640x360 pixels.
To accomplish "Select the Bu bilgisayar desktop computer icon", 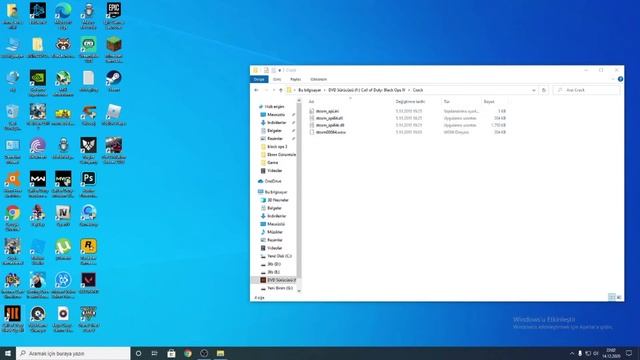I will [x=12, y=47].
